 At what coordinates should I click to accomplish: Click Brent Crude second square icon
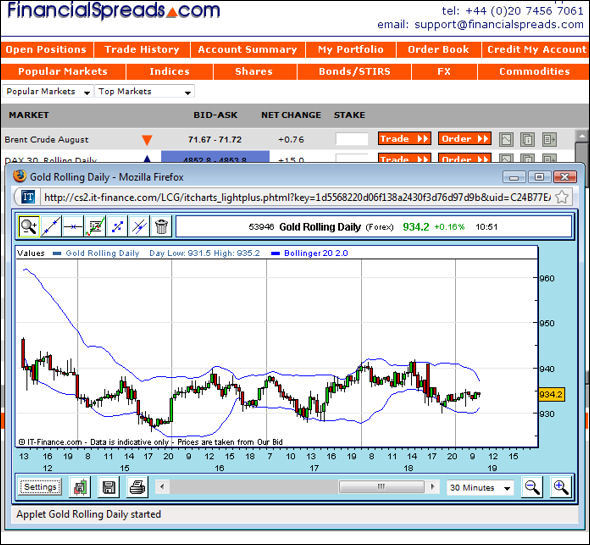[527, 139]
